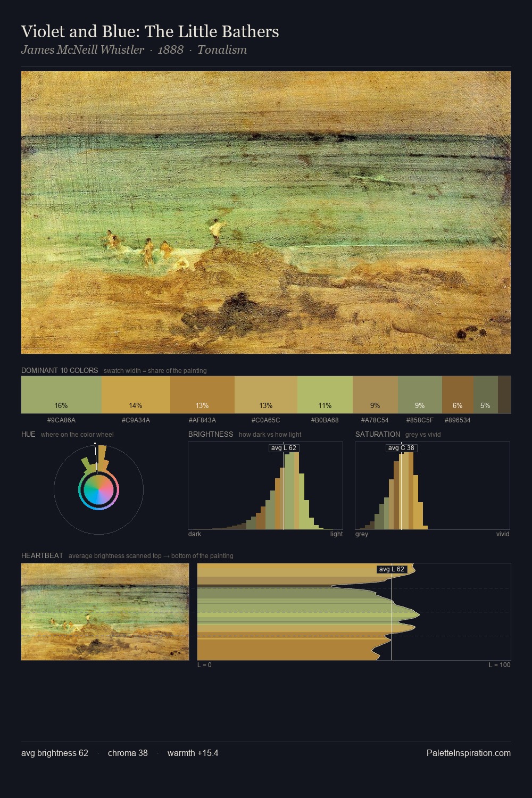Open the PaletteInspiration.com link
The height and width of the screenshot is (798, 532).
469,753
